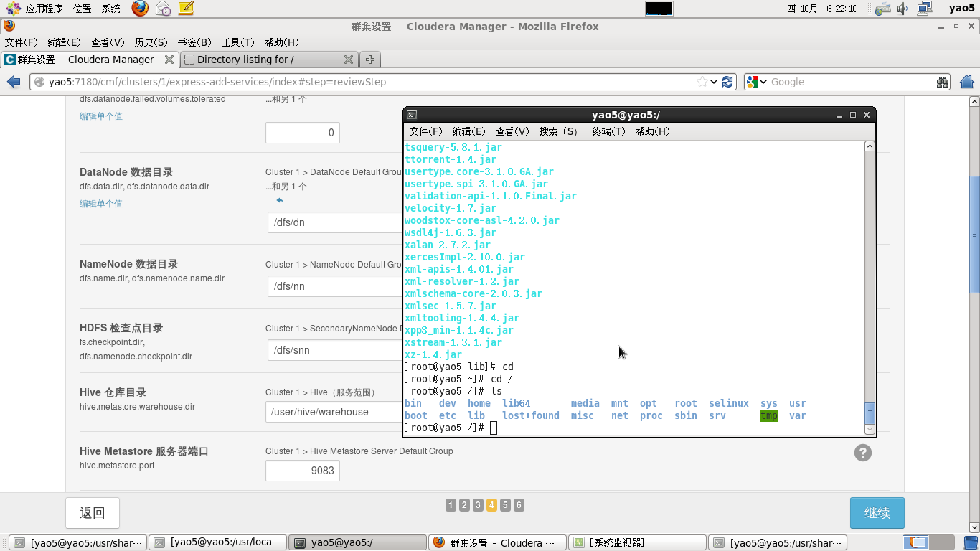
Task: Open terminal 终端(T) menu
Action: [609, 131]
